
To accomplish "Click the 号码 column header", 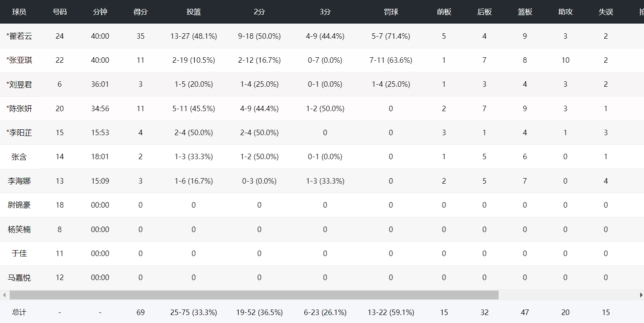I will pos(59,12).
